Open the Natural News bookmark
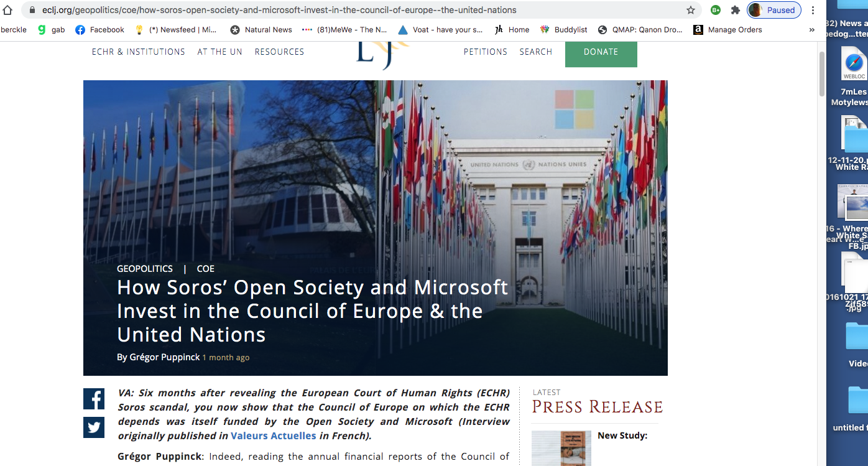868x466 pixels. [261, 29]
